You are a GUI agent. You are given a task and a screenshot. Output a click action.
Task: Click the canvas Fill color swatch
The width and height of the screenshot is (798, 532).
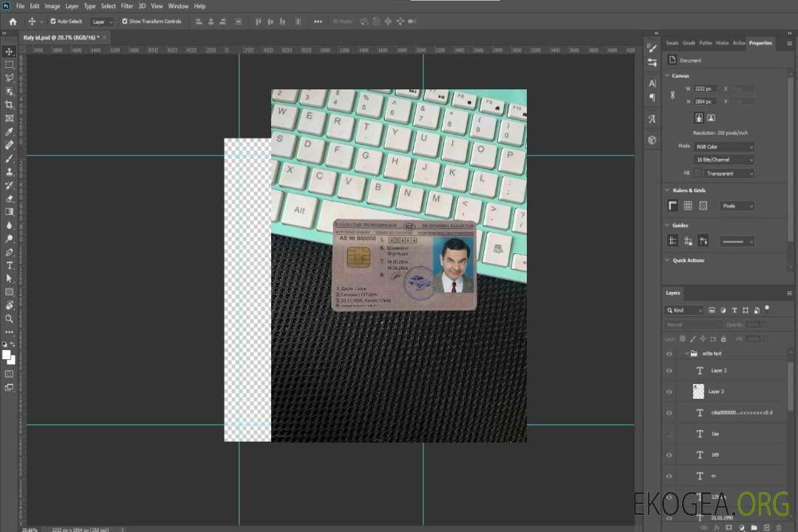click(698, 174)
